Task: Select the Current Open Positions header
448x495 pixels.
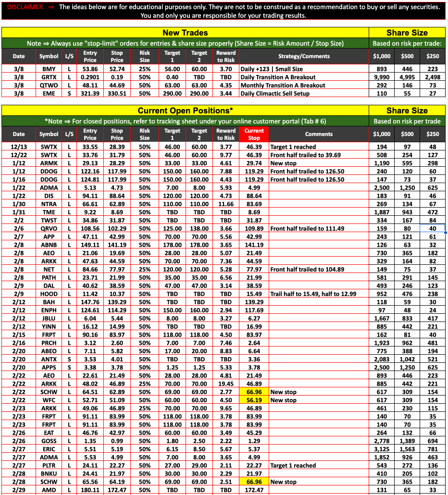Action: (185, 111)
